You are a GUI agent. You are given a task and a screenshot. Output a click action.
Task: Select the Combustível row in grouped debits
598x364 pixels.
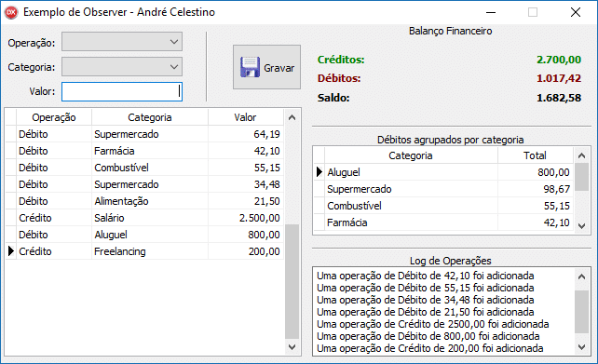[443, 206]
